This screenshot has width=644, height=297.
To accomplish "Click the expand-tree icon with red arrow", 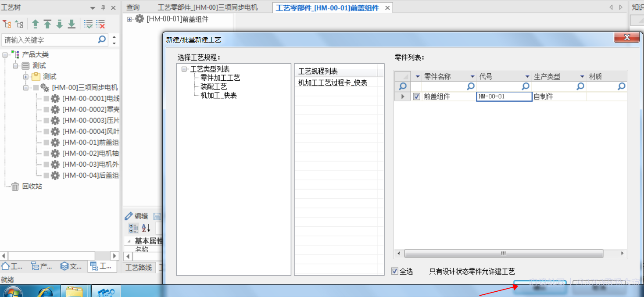I will pos(7,24).
